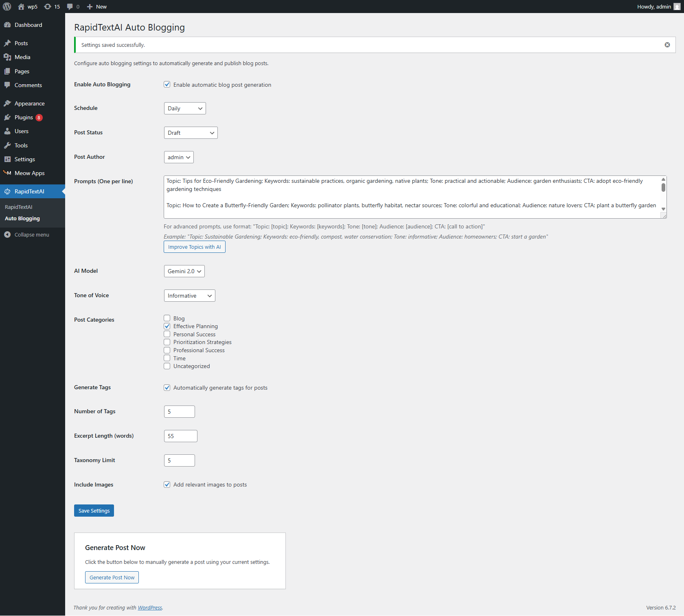Click the Collapse menu arrow icon
Image resolution: width=684 pixels, height=616 pixels.
(7, 235)
